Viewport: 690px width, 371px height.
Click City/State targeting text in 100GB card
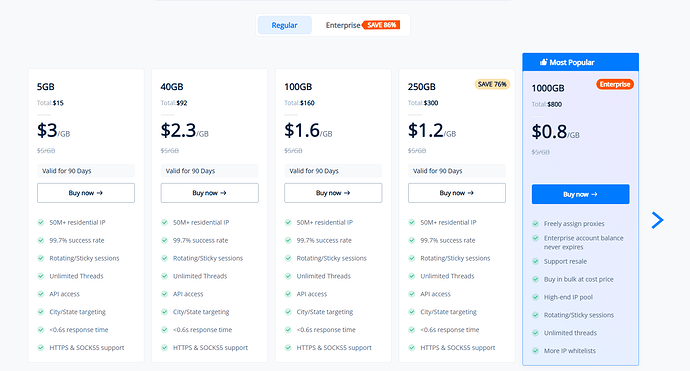tap(325, 312)
